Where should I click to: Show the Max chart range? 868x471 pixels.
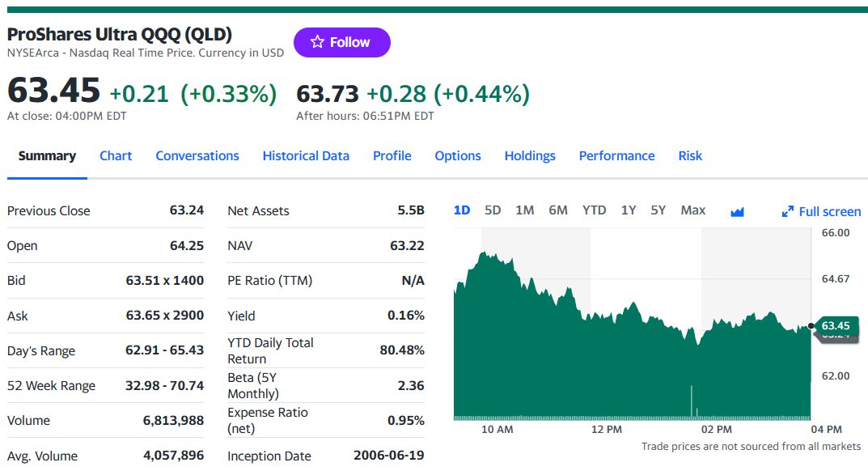pyautogui.click(x=693, y=210)
